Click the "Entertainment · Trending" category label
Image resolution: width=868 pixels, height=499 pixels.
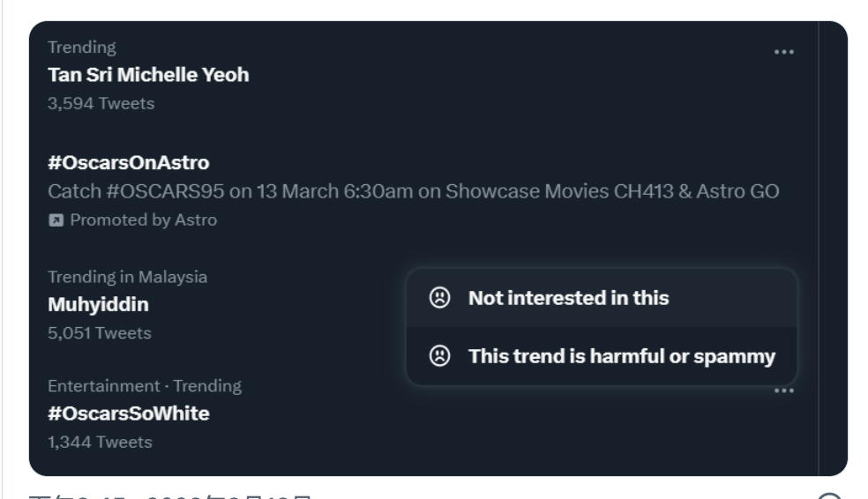pos(144,385)
